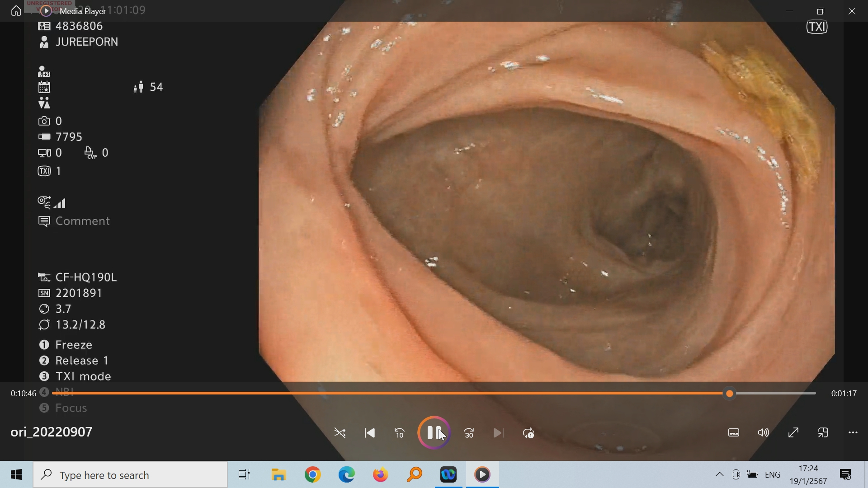Image resolution: width=868 pixels, height=488 pixels.
Task: Launch Google Chrome from taskbar
Action: (313, 475)
